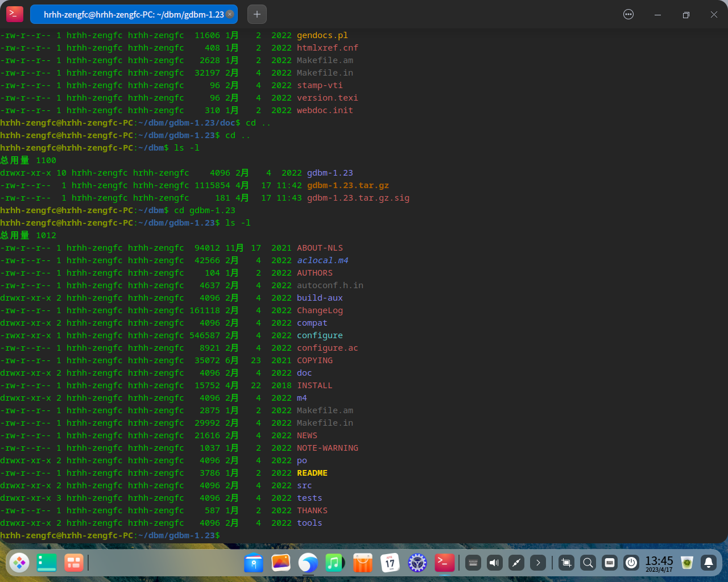
Task: Open the orange app store in dock
Action: [x=362, y=563]
